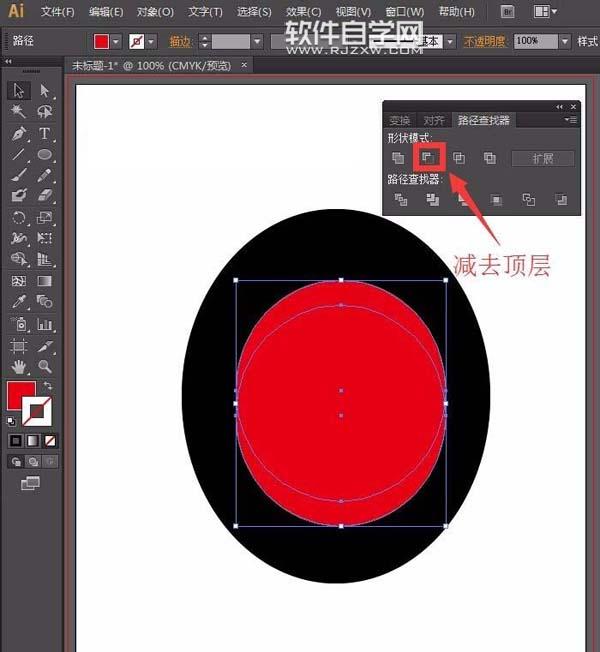Select the Zoom tool
The width and height of the screenshot is (600, 652).
44,366
